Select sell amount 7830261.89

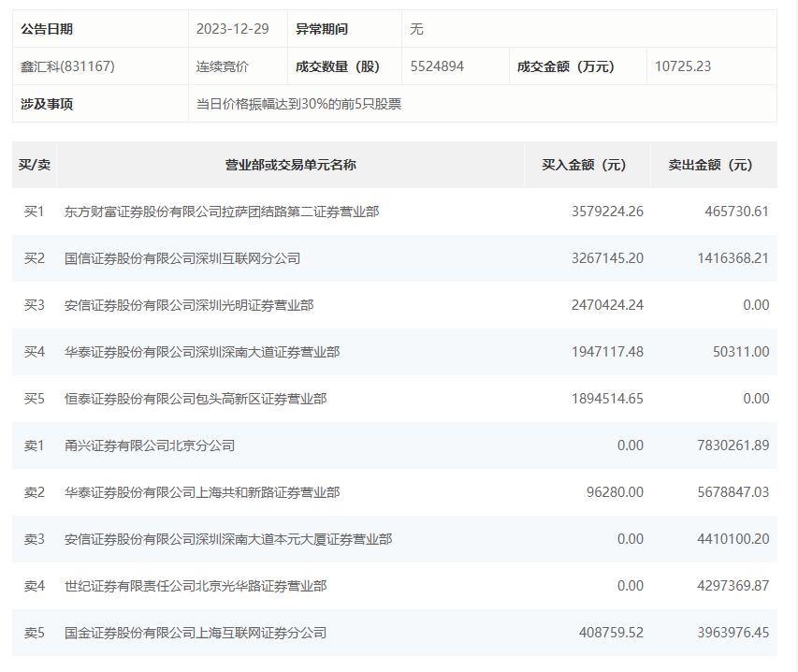tap(733, 446)
